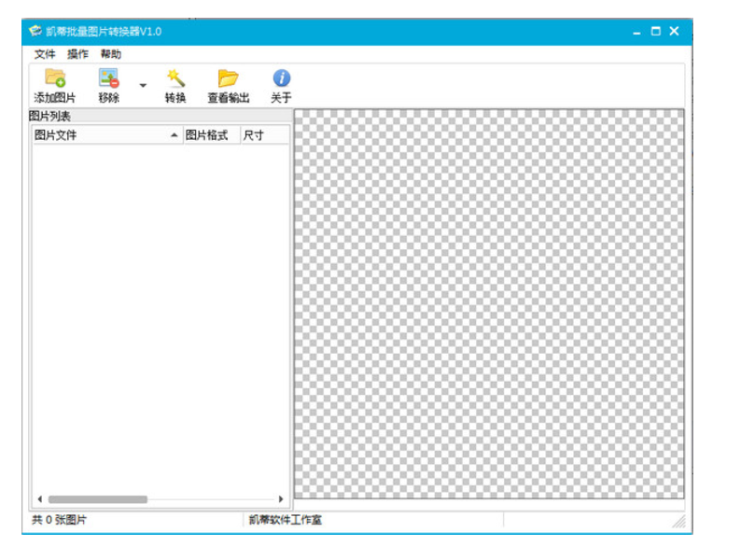Open the 帮助 menu
The width and height of the screenshot is (740, 560).
[111, 54]
